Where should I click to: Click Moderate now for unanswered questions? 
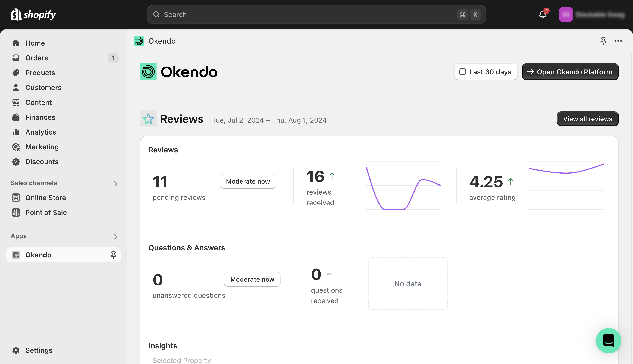click(x=252, y=279)
